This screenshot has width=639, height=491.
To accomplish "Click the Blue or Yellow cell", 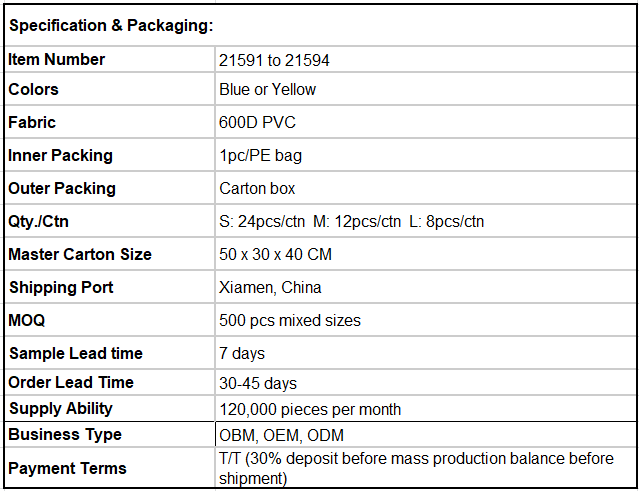I will [x=268, y=90].
